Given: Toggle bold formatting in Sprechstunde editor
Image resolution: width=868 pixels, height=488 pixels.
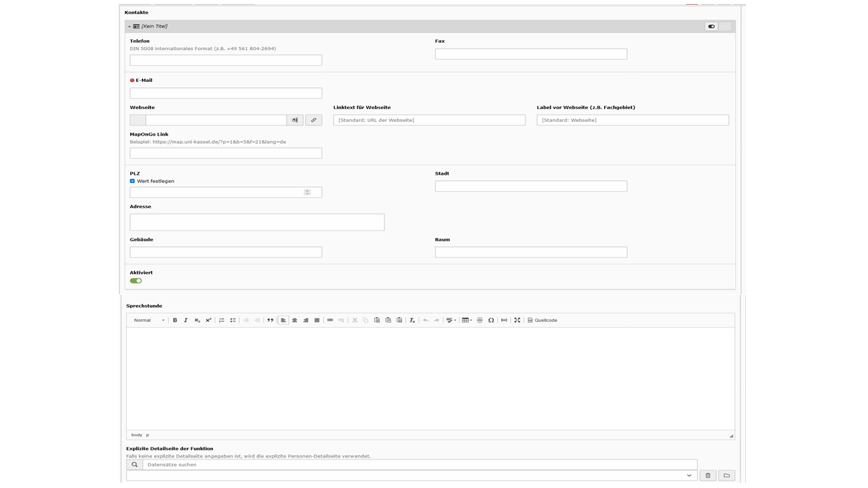Looking at the screenshot, I should tap(175, 320).
